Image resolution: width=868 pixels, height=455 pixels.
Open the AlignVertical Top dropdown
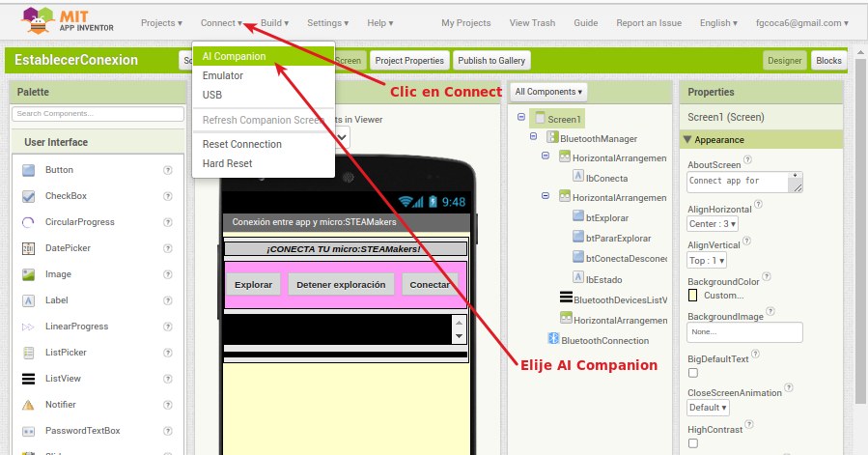tap(707, 261)
